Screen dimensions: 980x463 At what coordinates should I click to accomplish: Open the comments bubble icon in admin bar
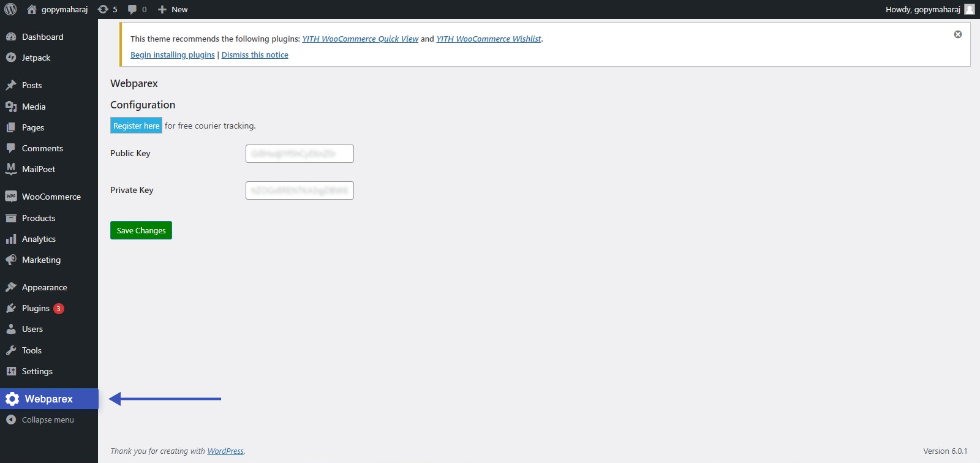132,9
